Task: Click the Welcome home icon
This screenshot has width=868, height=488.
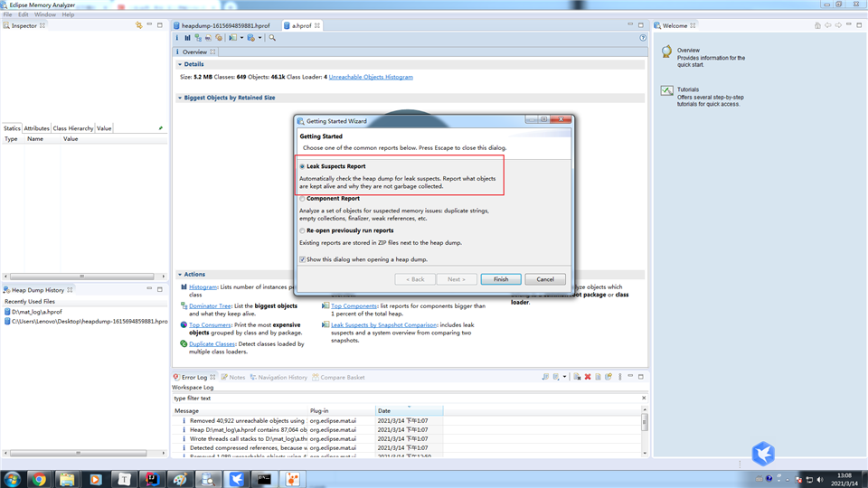Action: coord(817,25)
